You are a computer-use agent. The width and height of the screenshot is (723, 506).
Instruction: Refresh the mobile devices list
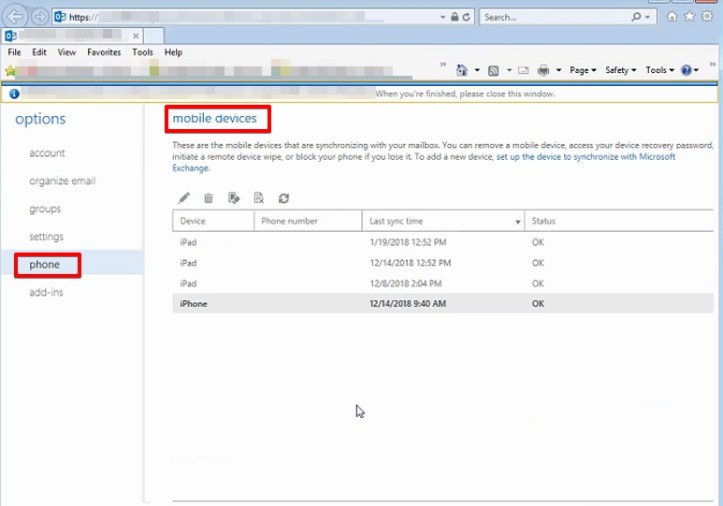(284, 199)
